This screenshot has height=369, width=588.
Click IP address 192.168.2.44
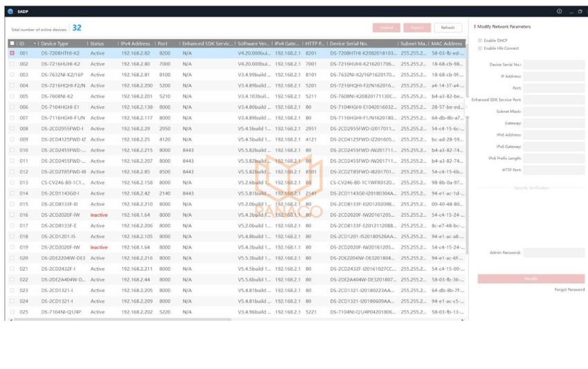pos(136,280)
